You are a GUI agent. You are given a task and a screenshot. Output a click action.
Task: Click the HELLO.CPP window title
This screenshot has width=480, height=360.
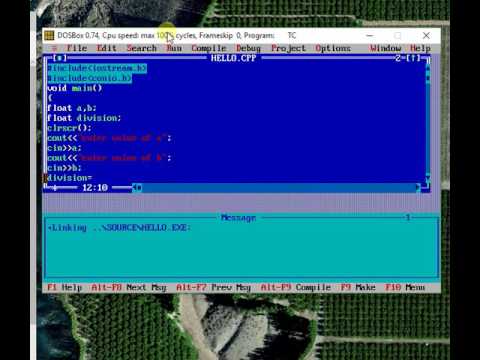click(234, 58)
